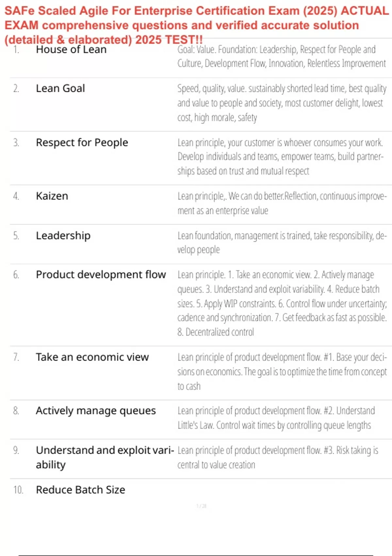The width and height of the screenshot is (392, 556).
Task: Click the definition starting "Speed, quality, value"
Action: point(281,103)
